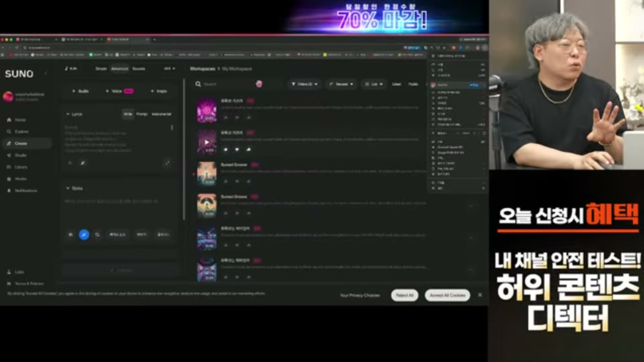
Task: Click the + Audio button
Action: tap(80, 91)
